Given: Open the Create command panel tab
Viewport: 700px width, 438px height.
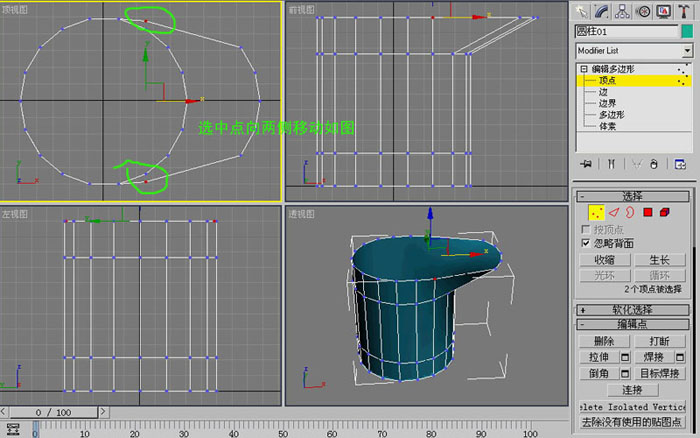Looking at the screenshot, I should (x=581, y=11).
